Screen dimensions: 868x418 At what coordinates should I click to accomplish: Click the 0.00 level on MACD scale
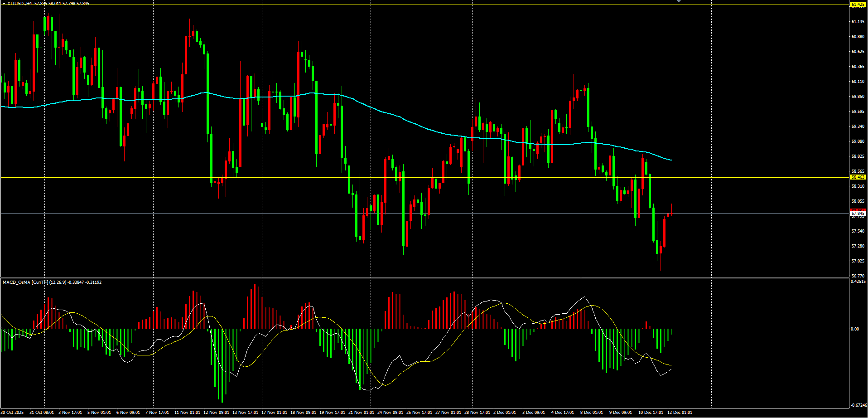pos(855,329)
